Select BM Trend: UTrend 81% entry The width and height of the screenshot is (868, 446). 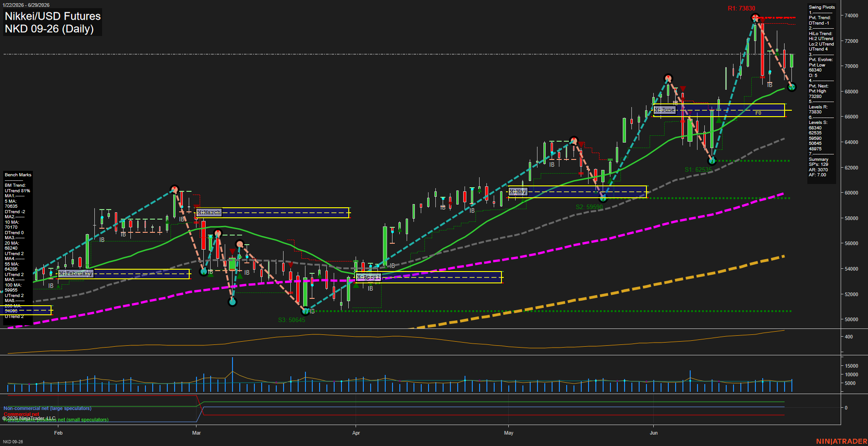pyautogui.click(x=17, y=188)
